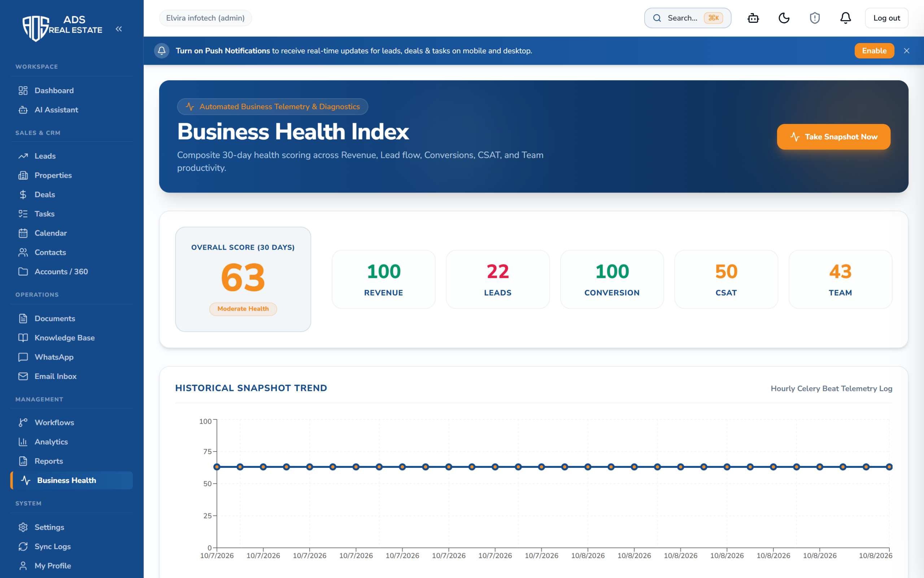Click Take Snapshot Now
This screenshot has width=924, height=578.
833,137
